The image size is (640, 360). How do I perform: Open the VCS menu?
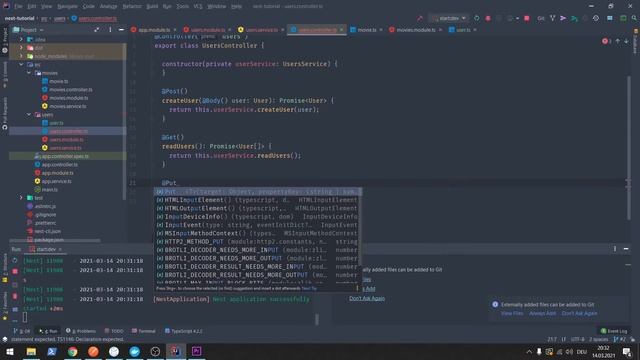click(198, 7)
